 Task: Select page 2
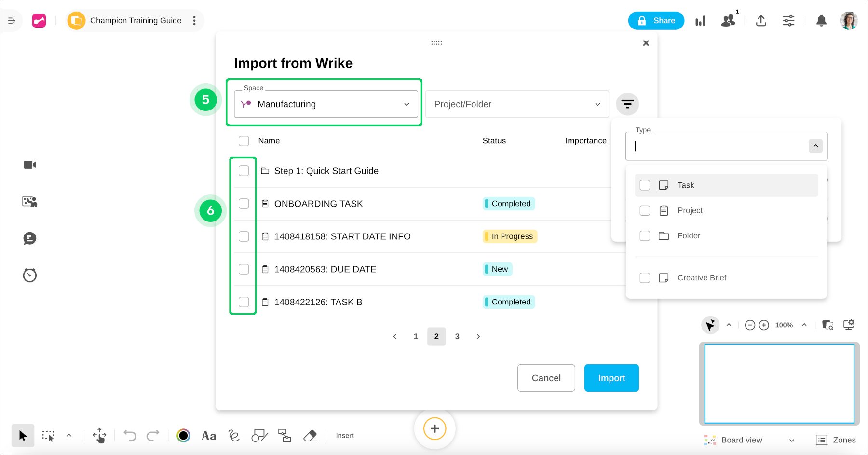(x=436, y=337)
